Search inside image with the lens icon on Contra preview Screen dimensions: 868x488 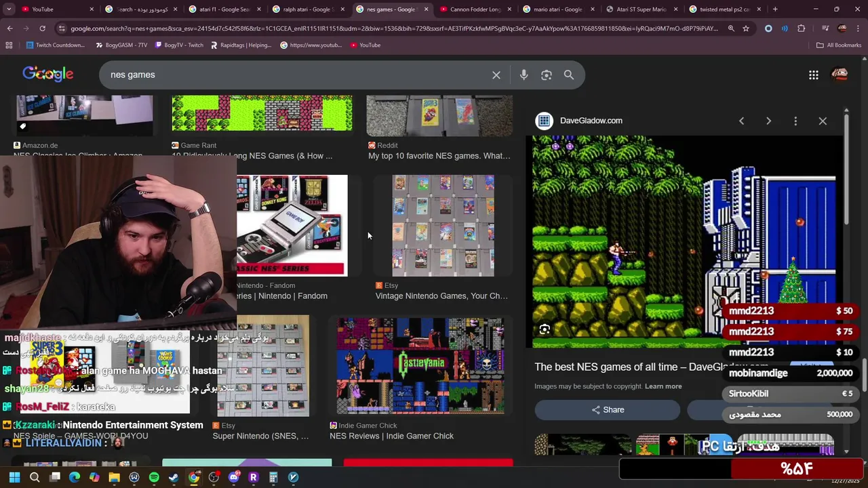tap(545, 329)
